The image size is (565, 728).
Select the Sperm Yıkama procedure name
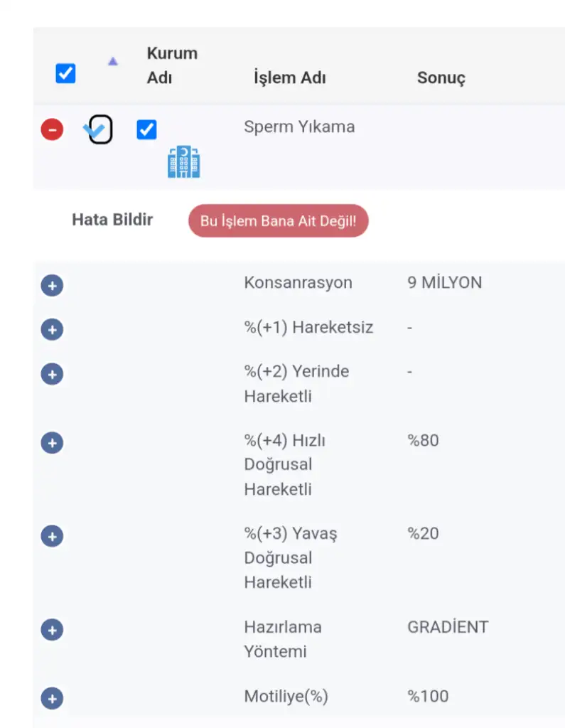coord(299,127)
